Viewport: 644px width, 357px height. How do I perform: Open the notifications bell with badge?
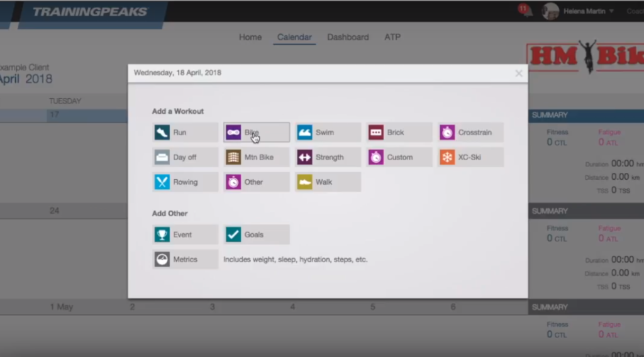coord(525,11)
